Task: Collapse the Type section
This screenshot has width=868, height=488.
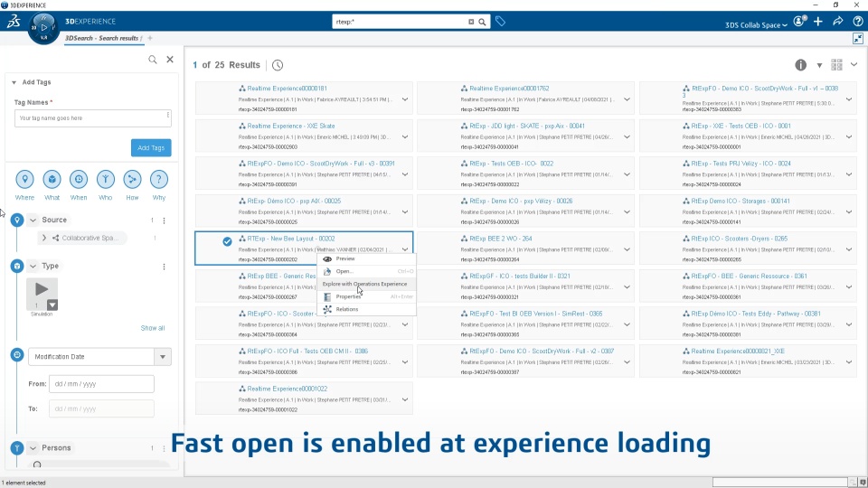Action: click(33, 266)
